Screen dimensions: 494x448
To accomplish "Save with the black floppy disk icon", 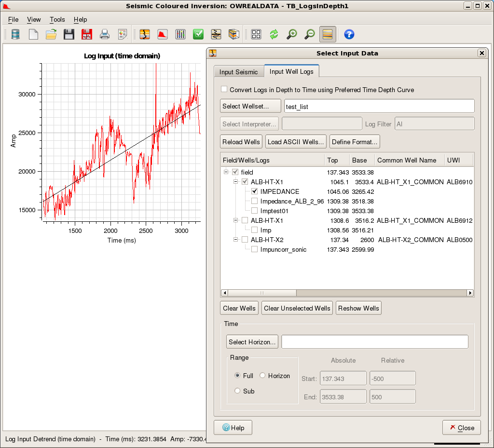I will (x=69, y=34).
